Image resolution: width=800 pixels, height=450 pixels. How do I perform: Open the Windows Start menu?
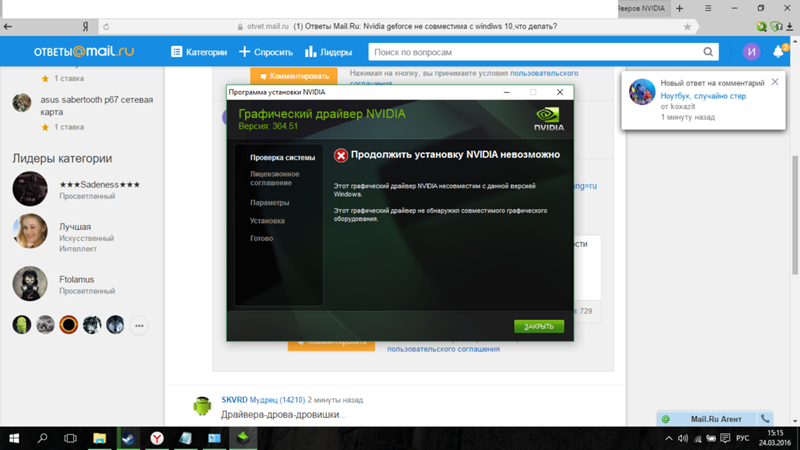pyautogui.click(x=14, y=438)
